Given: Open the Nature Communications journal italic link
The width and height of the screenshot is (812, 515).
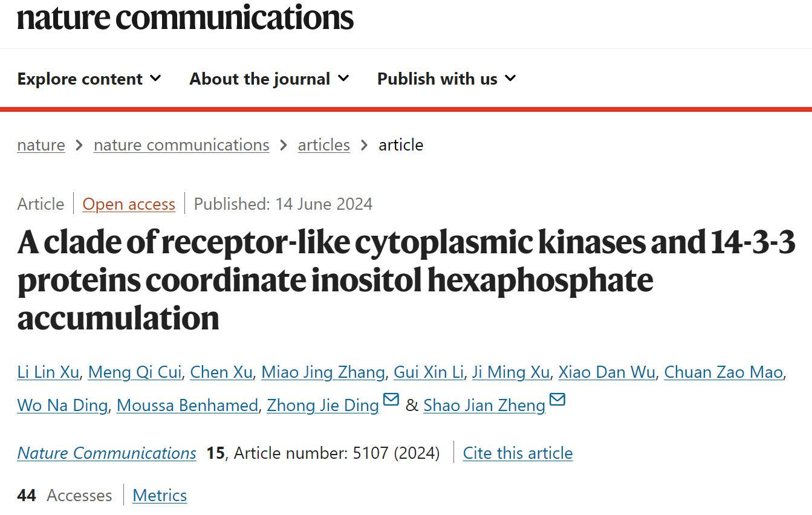Looking at the screenshot, I should [x=107, y=453].
